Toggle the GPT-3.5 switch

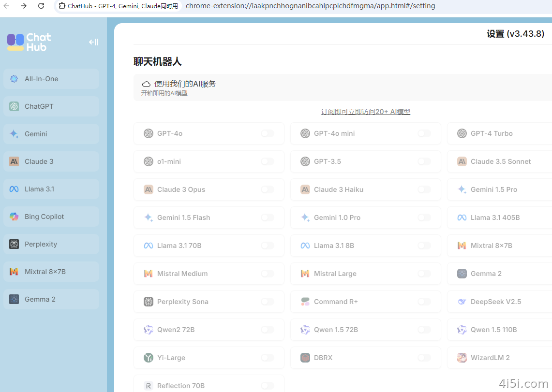424,161
